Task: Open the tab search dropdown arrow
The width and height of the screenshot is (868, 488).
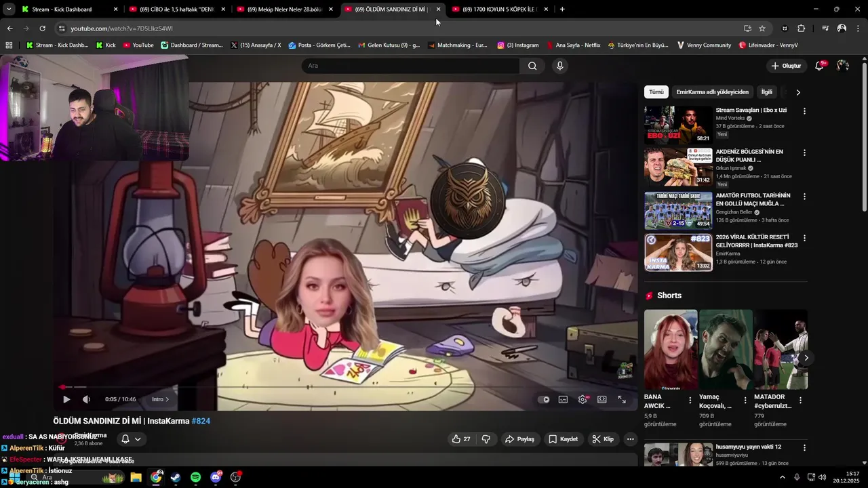Action: (9, 9)
